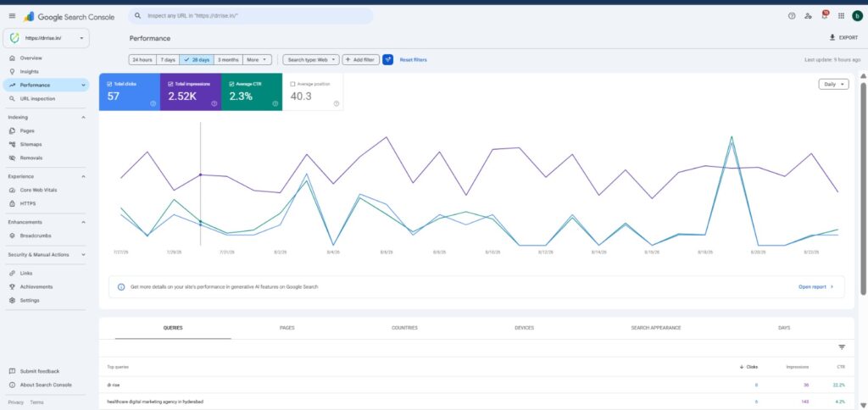Open the Search type: Web dropdown
The width and height of the screenshot is (868, 410).
[311, 60]
